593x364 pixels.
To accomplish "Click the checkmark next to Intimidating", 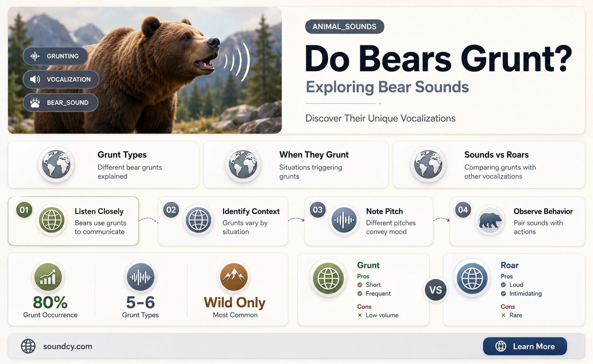I will click(503, 294).
